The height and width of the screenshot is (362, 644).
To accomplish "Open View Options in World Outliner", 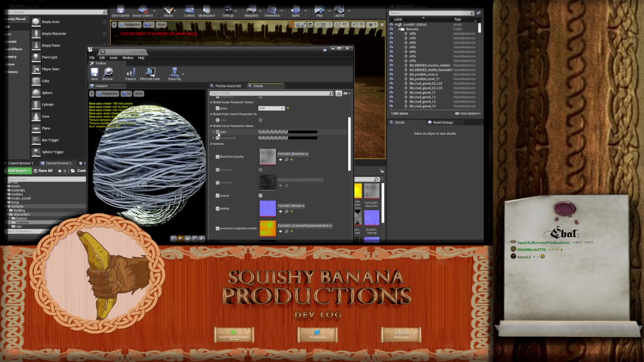I will click(x=467, y=114).
